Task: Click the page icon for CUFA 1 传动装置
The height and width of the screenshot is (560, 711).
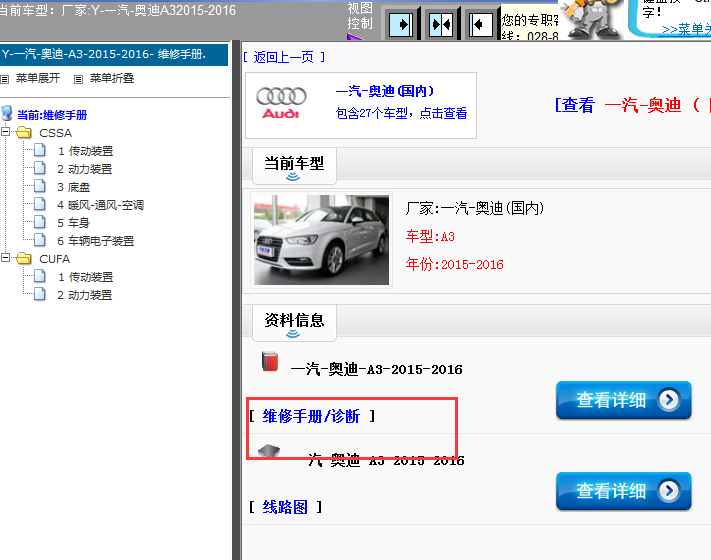Action: (x=39, y=276)
